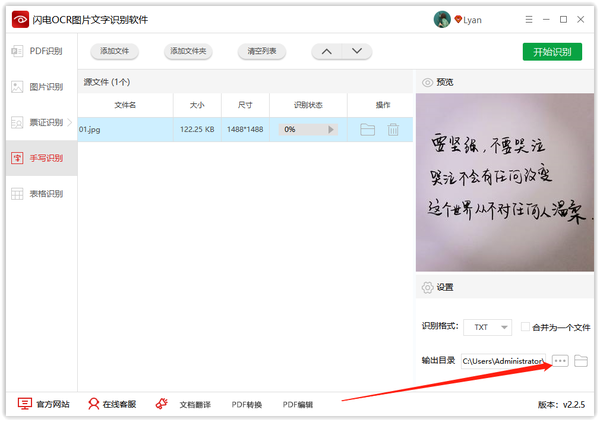Image resolution: width=600 pixels, height=422 pixels.
Task: Click the 输出目录 path field
Action: pos(503,360)
